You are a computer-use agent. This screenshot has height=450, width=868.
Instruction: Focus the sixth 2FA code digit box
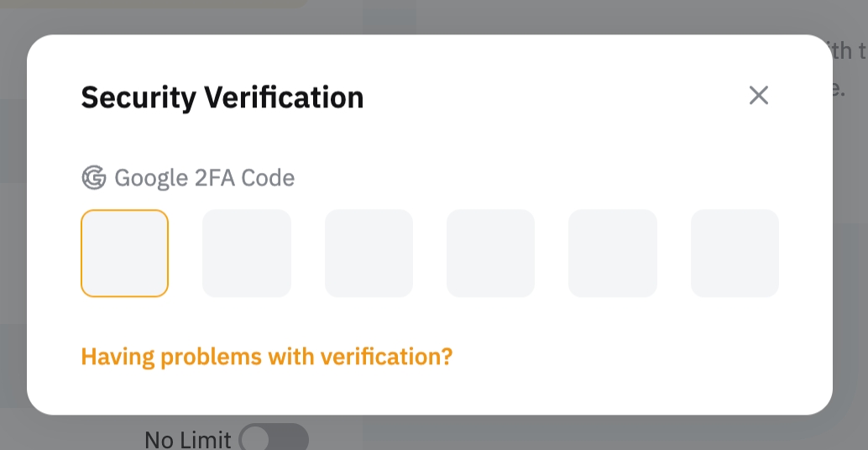(x=735, y=254)
